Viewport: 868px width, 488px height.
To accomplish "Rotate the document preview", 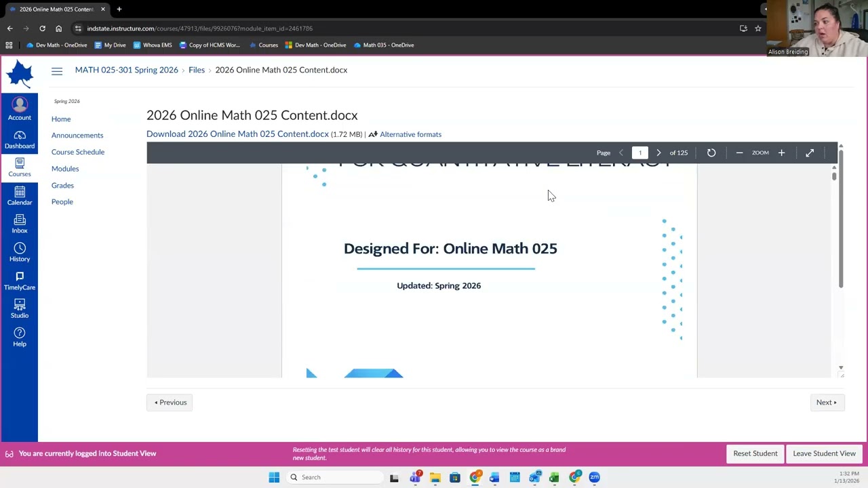I will (x=711, y=153).
